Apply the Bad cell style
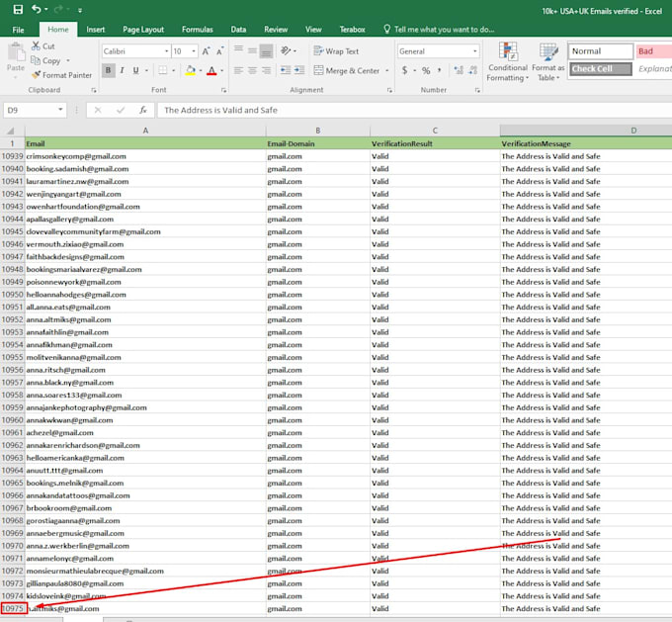This screenshot has width=672, height=622. pos(653,51)
